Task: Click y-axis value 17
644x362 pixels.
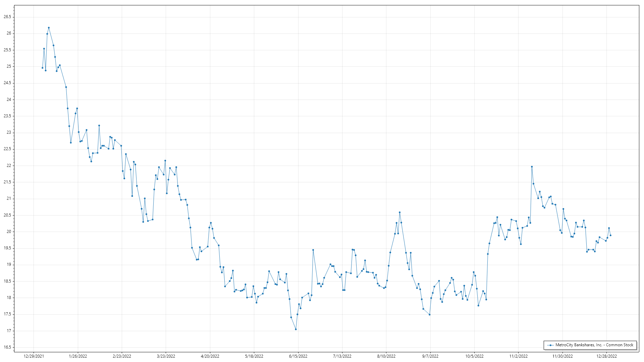Action: click(9, 331)
